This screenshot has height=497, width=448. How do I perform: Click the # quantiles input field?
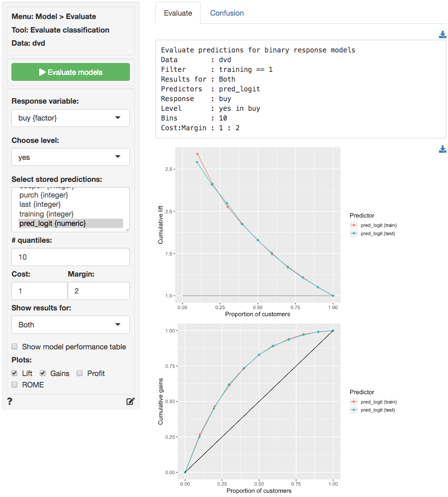pos(71,257)
